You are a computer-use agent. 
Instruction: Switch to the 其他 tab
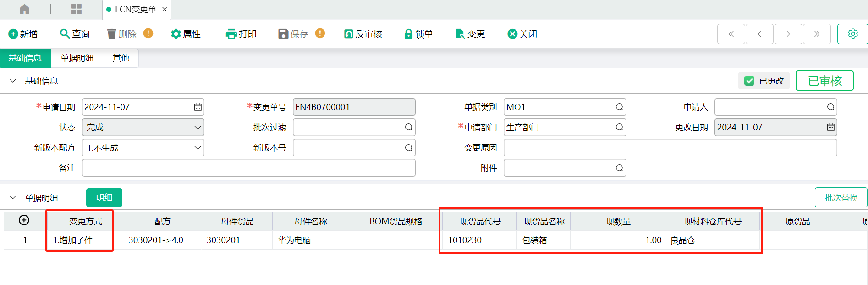pyautogui.click(x=121, y=58)
